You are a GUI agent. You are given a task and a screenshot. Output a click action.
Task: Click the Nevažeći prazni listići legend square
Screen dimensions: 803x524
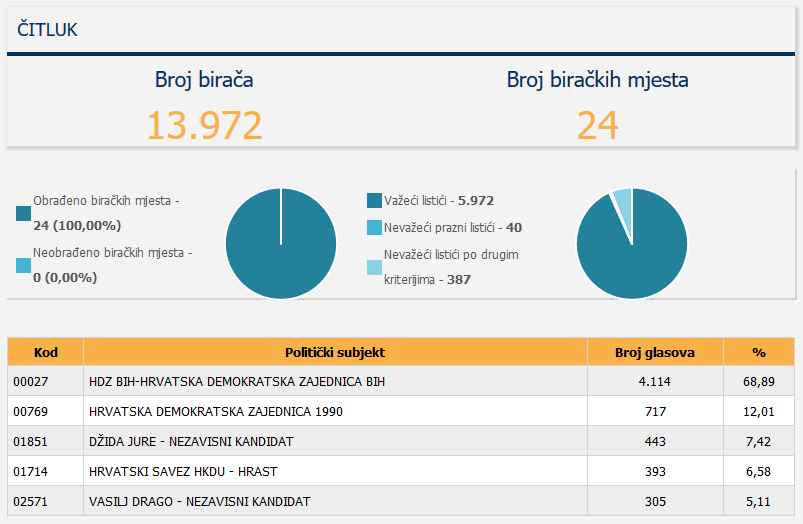pos(375,228)
